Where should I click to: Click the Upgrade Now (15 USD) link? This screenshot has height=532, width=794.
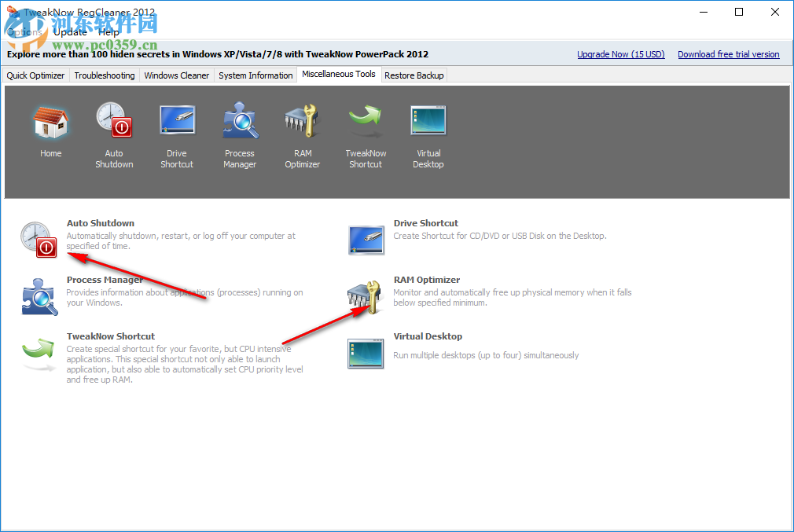tap(620, 54)
